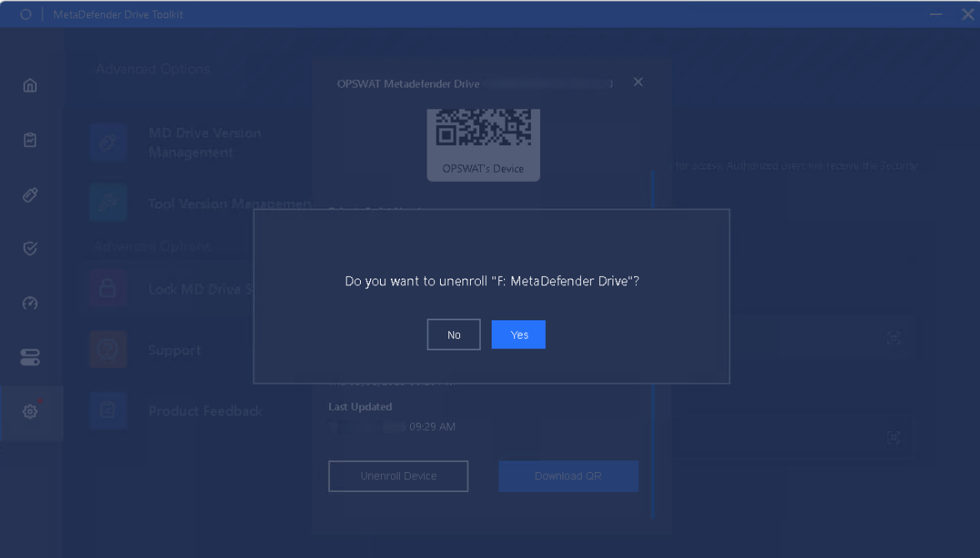
Task: Click the MD Drive Version Management icon
Action: pyautogui.click(x=108, y=142)
